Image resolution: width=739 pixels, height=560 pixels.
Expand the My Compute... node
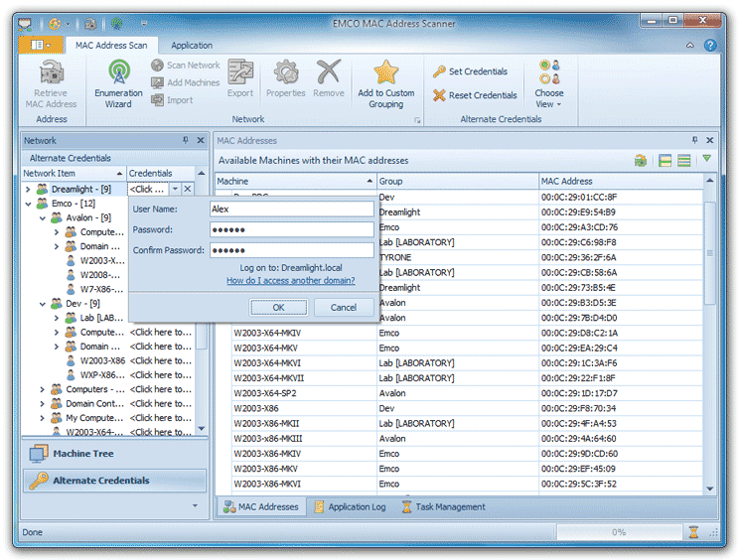pyautogui.click(x=43, y=418)
